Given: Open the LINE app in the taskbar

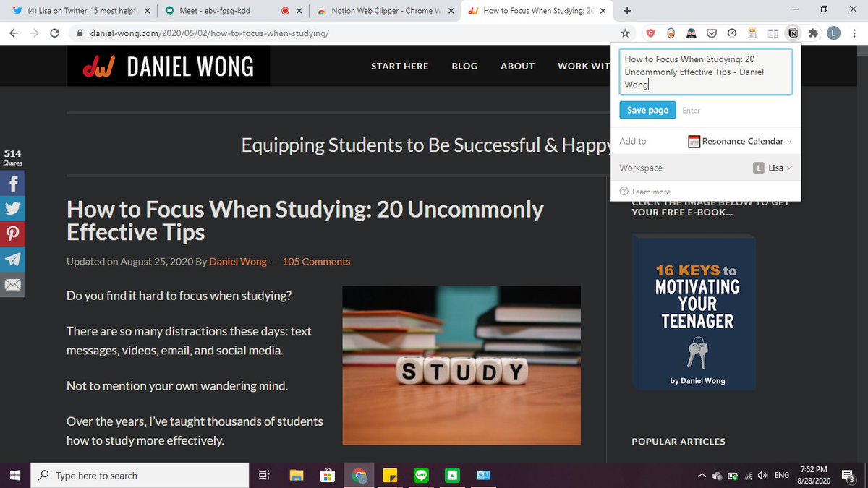Looking at the screenshot, I should (x=421, y=476).
